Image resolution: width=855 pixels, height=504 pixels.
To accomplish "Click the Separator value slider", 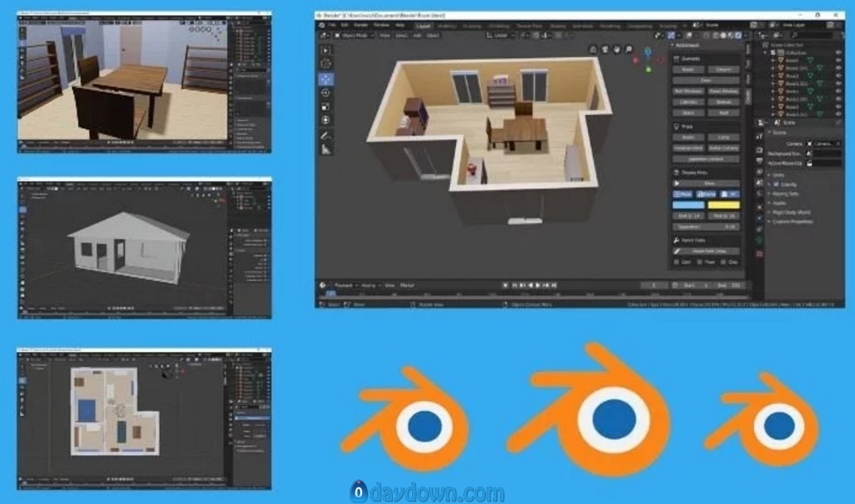I will point(706,227).
